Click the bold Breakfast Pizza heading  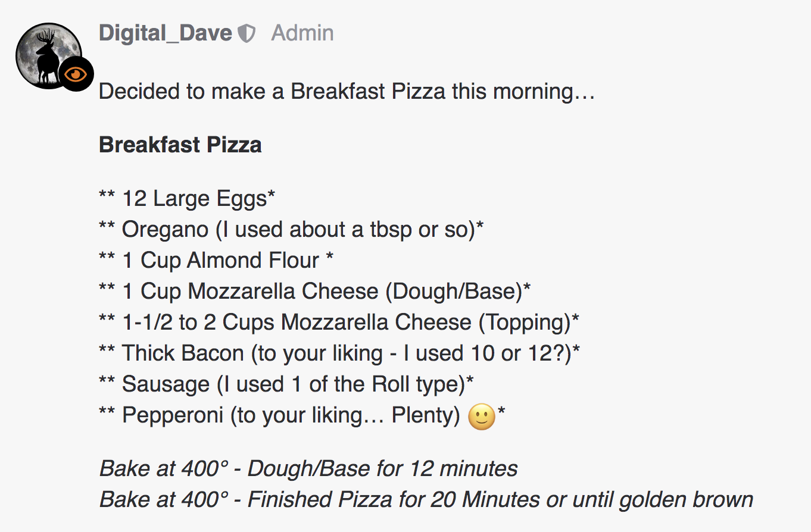pos(180,145)
